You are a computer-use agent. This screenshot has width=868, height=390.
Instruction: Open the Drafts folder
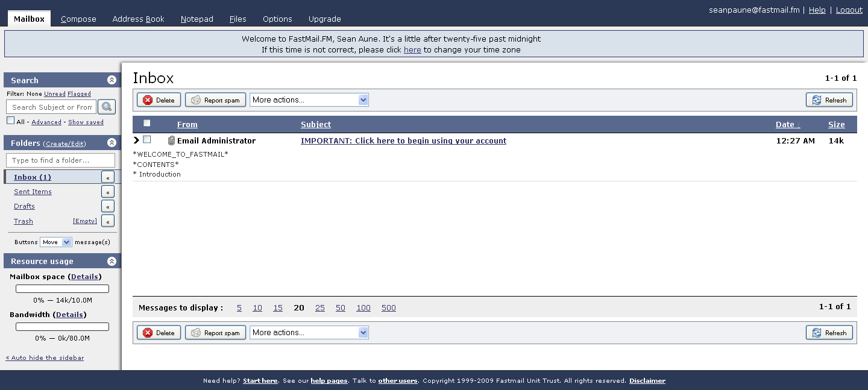click(x=24, y=206)
